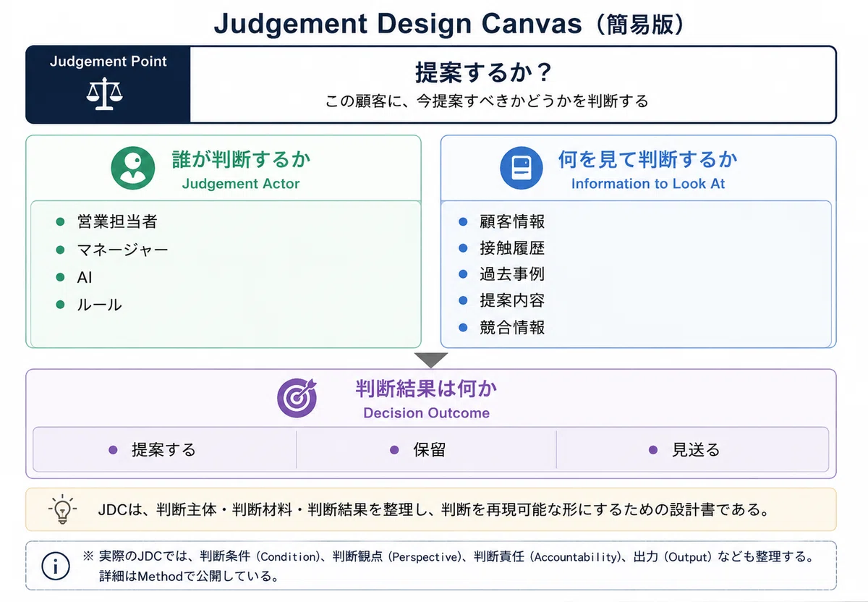Click the heading 誰が判断するか

(242, 159)
